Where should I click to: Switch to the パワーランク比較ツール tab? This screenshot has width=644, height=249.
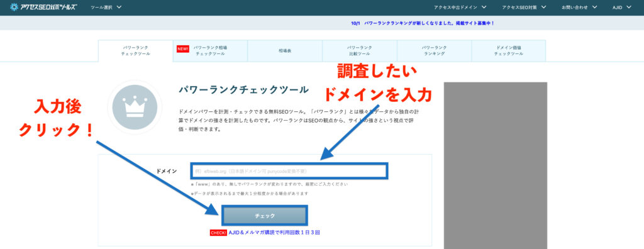click(x=360, y=50)
